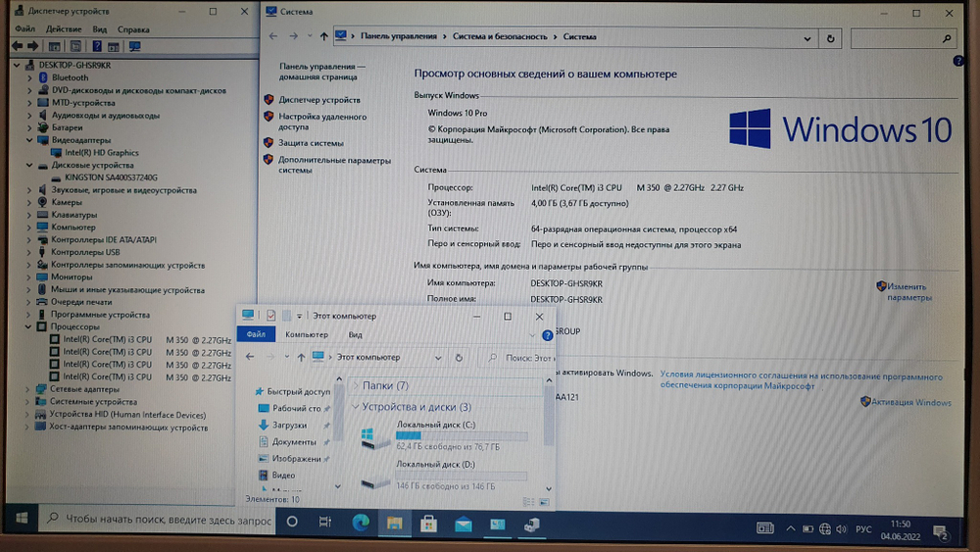Click Активация Windows link
Image resolution: width=980 pixels, height=552 pixels.
point(910,402)
